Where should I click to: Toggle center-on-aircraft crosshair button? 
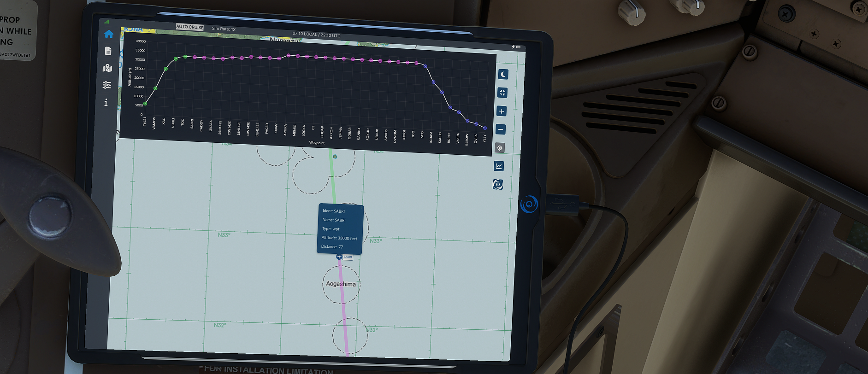500,148
